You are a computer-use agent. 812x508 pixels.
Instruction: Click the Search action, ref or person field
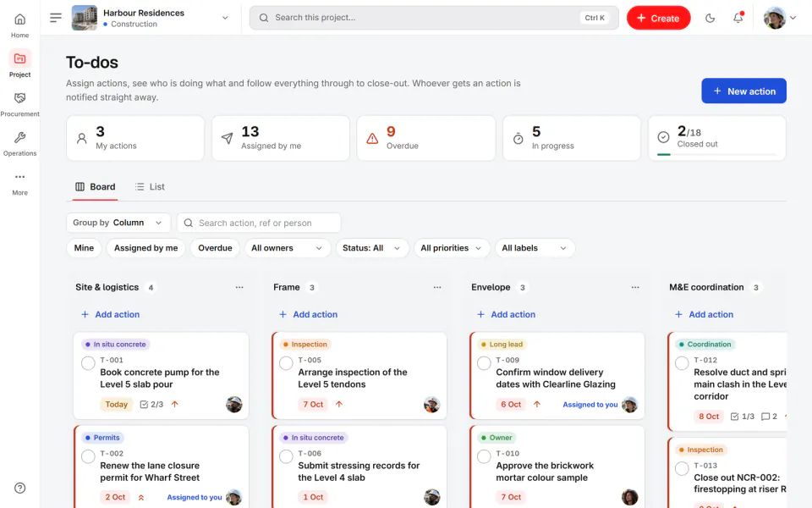(259, 223)
